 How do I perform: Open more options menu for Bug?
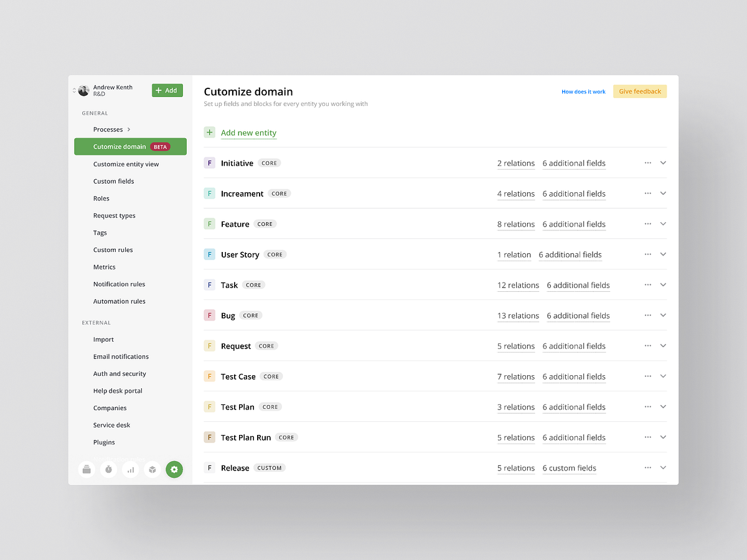point(648,315)
